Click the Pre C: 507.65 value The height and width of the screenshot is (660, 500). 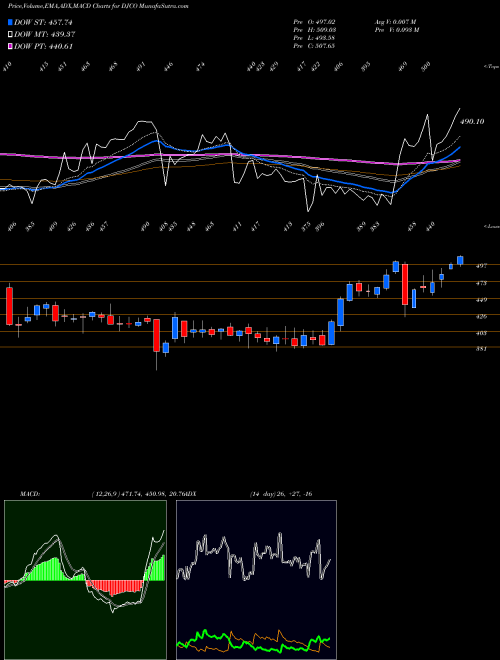[x=314, y=45]
